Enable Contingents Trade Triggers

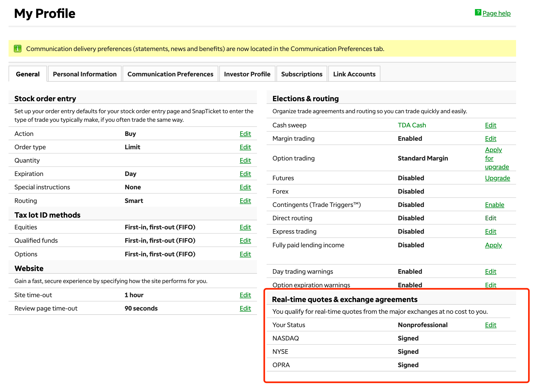494,205
